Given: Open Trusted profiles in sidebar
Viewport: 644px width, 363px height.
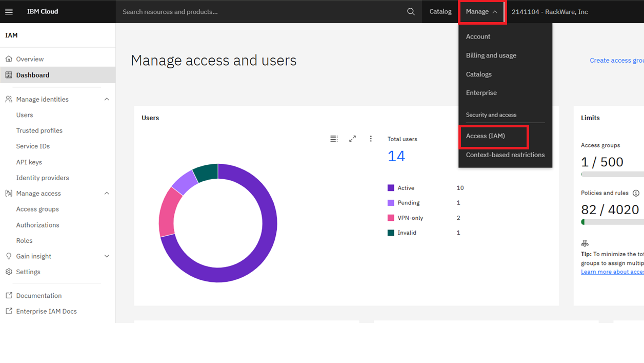Looking at the screenshot, I should [x=39, y=130].
